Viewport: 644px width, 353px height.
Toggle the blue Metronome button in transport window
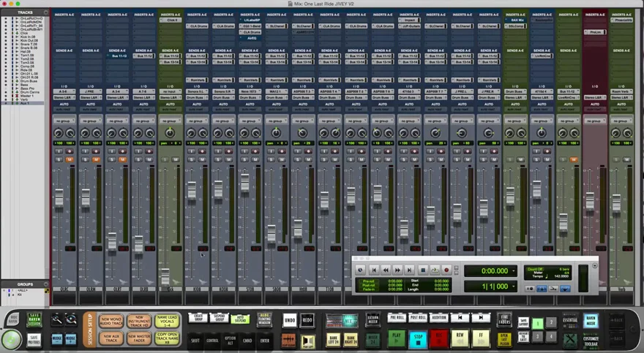click(542, 289)
